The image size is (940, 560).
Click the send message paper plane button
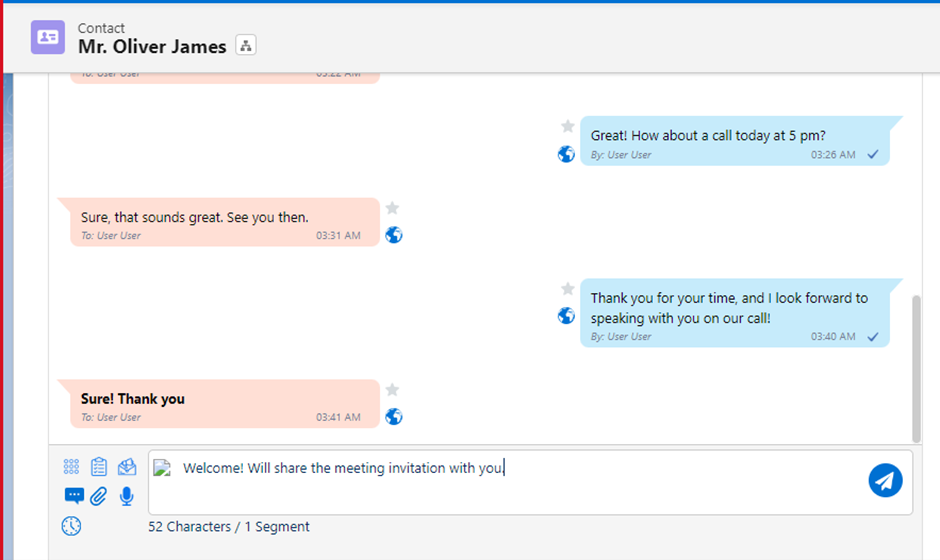pyautogui.click(x=885, y=481)
